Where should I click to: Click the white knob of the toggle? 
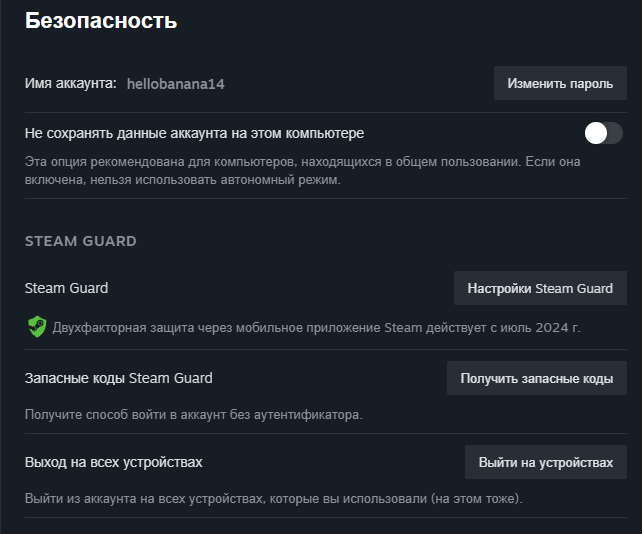[x=596, y=133]
